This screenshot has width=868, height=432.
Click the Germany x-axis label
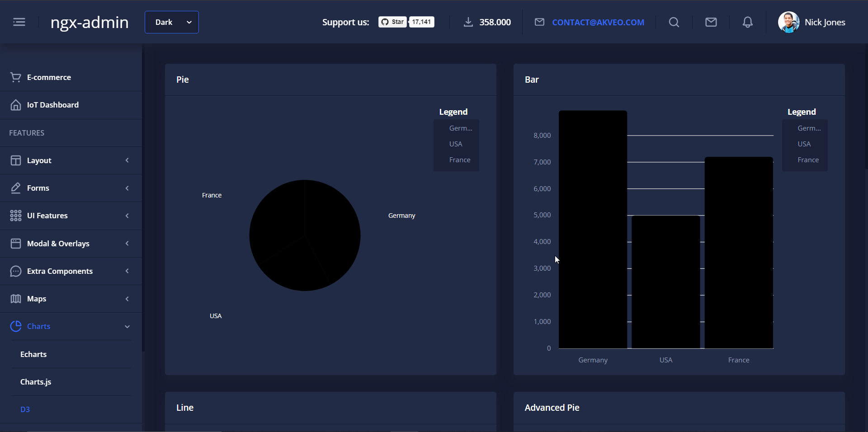[x=593, y=360]
